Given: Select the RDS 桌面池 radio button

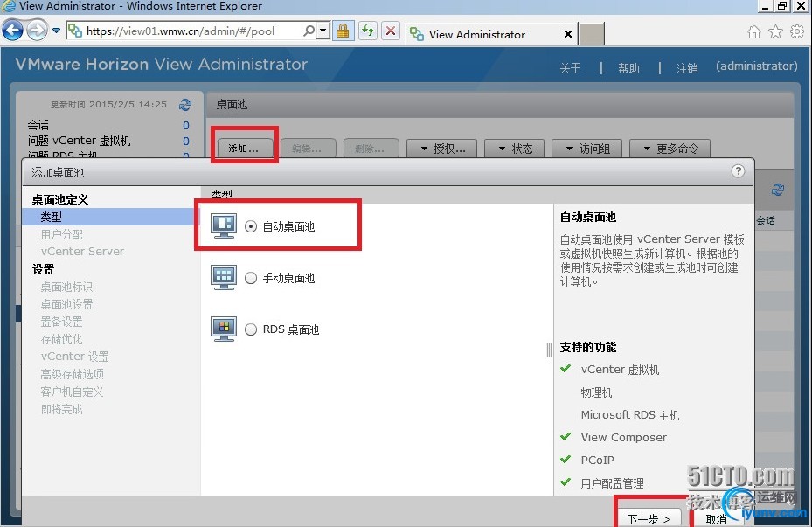Looking at the screenshot, I should click(x=251, y=329).
